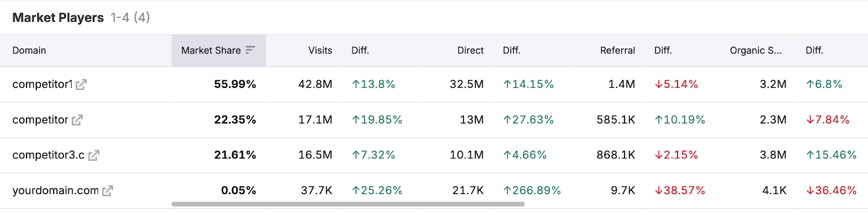Click the 4.1K organic search value
This screenshot has height=214, width=868.
774,191
